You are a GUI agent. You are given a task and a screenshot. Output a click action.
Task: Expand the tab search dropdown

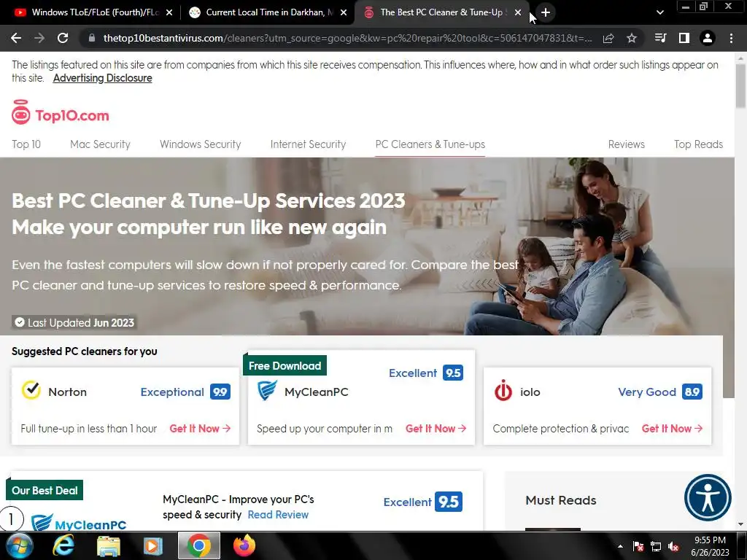click(x=659, y=12)
